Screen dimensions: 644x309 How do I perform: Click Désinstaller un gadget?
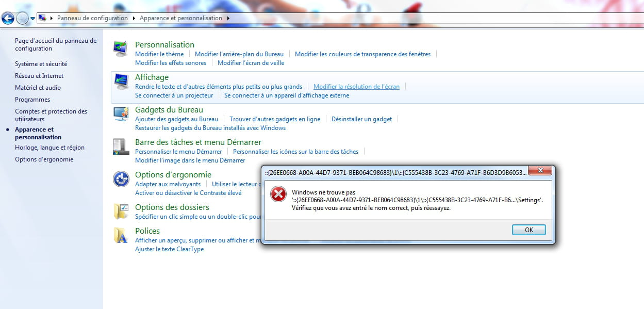click(361, 119)
